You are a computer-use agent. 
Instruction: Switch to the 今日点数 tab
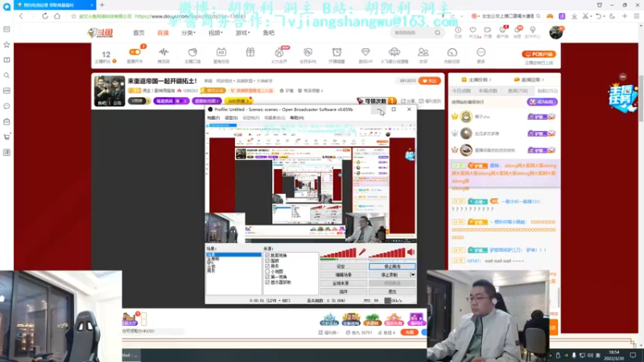click(461, 91)
